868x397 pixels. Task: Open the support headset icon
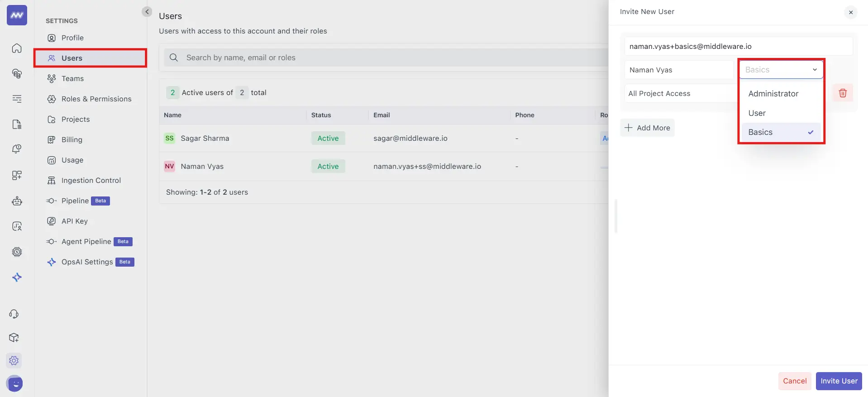pos(14,314)
